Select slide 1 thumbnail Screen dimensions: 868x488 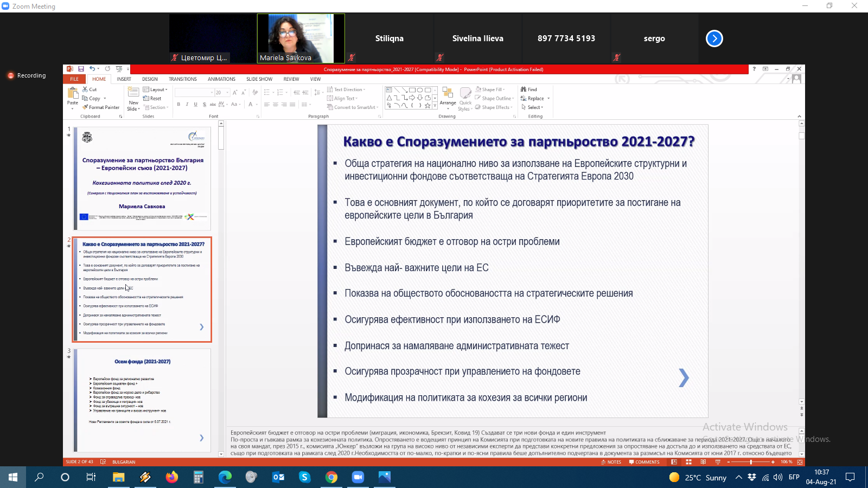[142, 178]
